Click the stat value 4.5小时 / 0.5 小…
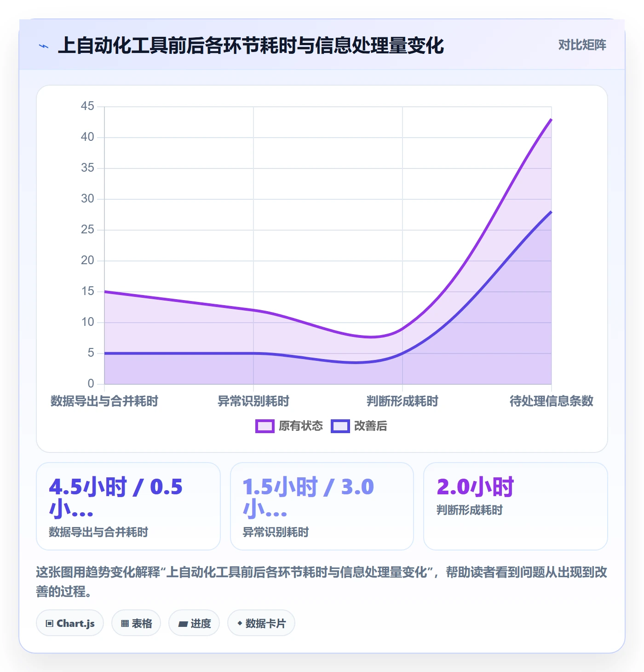Image resolution: width=644 pixels, height=672 pixels. (x=116, y=498)
